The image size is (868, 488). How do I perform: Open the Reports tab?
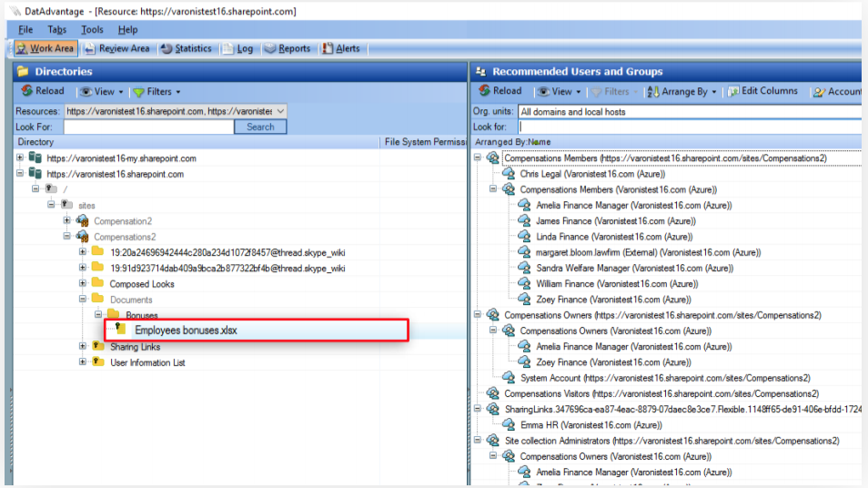(x=288, y=48)
